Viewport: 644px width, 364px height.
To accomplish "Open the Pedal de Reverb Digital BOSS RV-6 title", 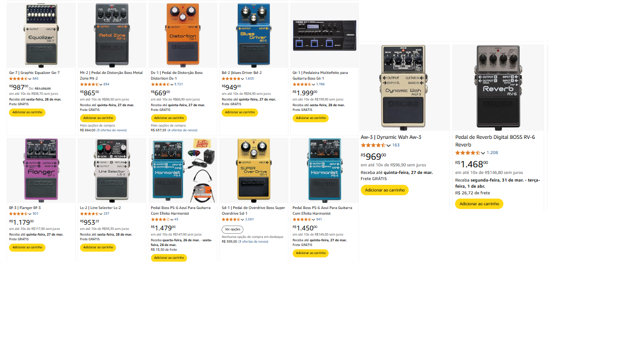I will 495,141.
